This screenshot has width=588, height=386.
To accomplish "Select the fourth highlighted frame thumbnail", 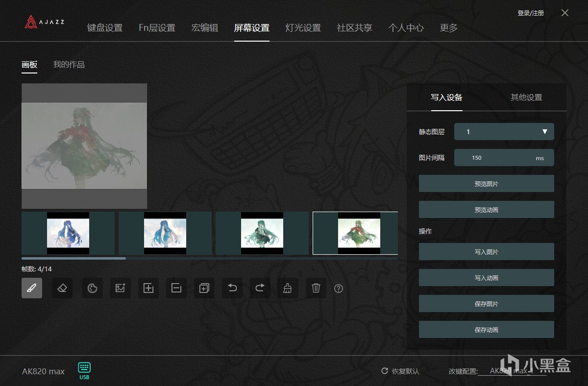I will tap(355, 233).
